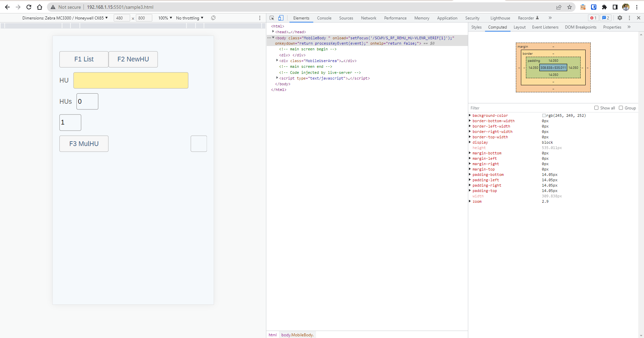Enable the Group checkbox
This screenshot has width=644, height=338.
(x=621, y=108)
